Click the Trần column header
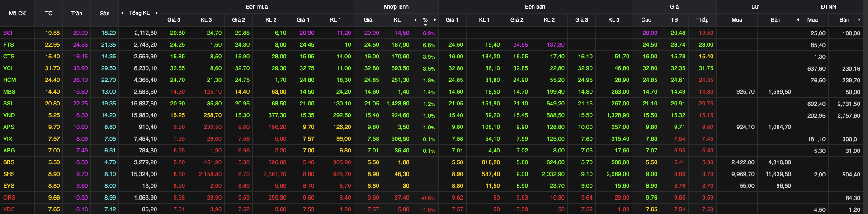 pos(77,14)
